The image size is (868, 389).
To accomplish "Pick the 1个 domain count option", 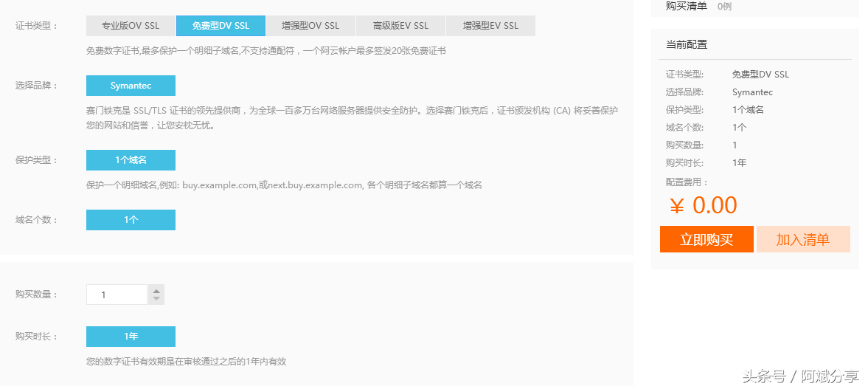I will [x=131, y=220].
